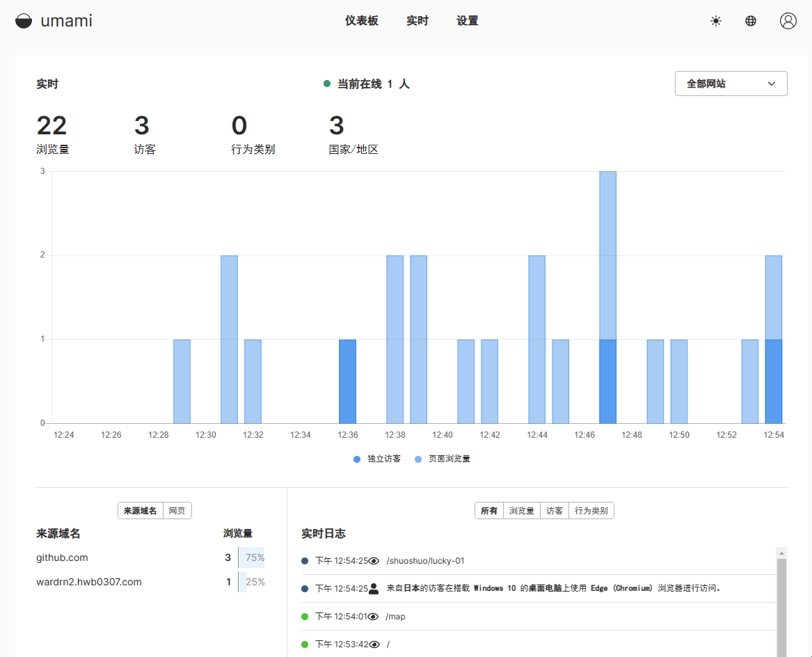This screenshot has width=812, height=657.
Task: Switch referrer panel to 网页 tab
Action: click(x=177, y=511)
